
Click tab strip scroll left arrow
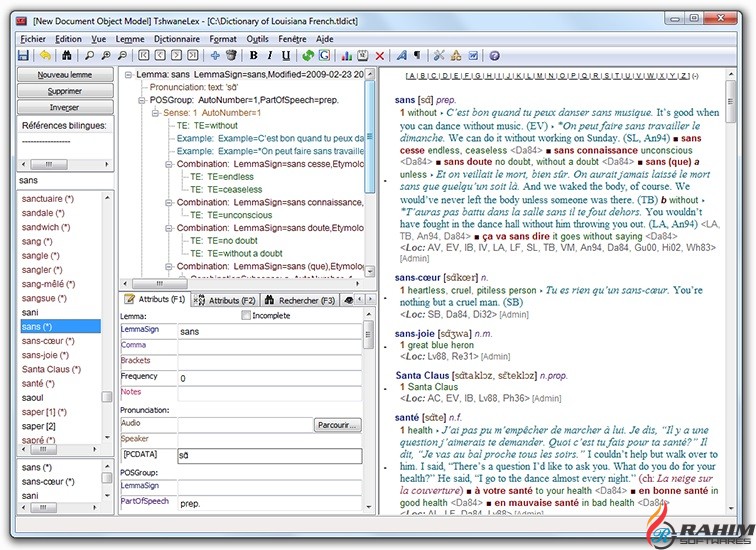point(360,299)
